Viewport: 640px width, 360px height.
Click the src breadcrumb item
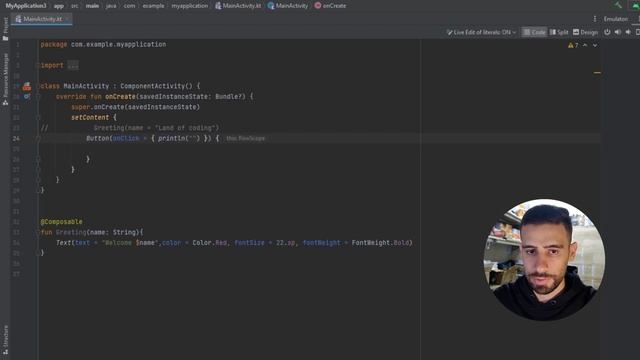(x=75, y=6)
